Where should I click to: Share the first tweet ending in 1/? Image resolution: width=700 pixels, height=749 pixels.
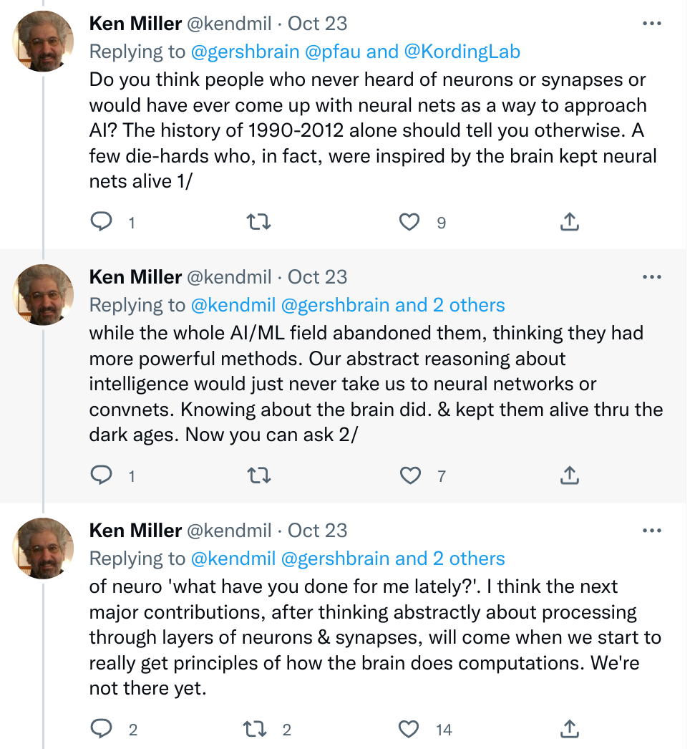click(568, 222)
